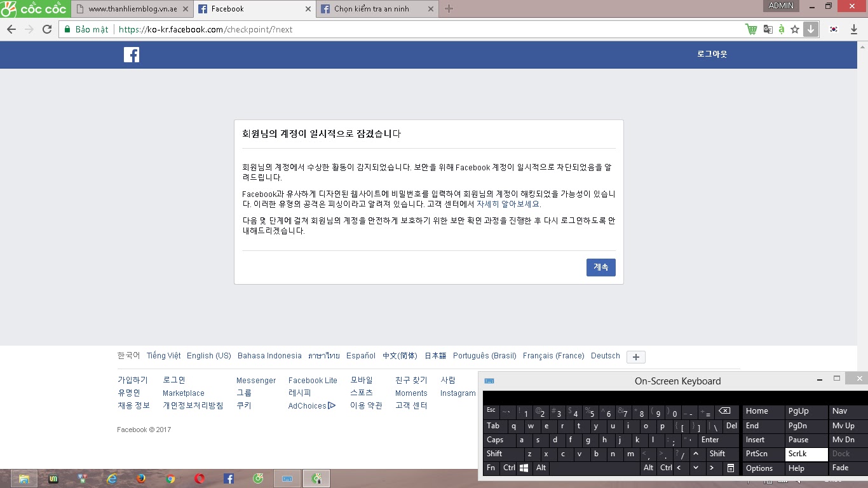The image size is (868, 488).
Task: Click the Facebook logo in the blue header
Action: click(x=132, y=55)
